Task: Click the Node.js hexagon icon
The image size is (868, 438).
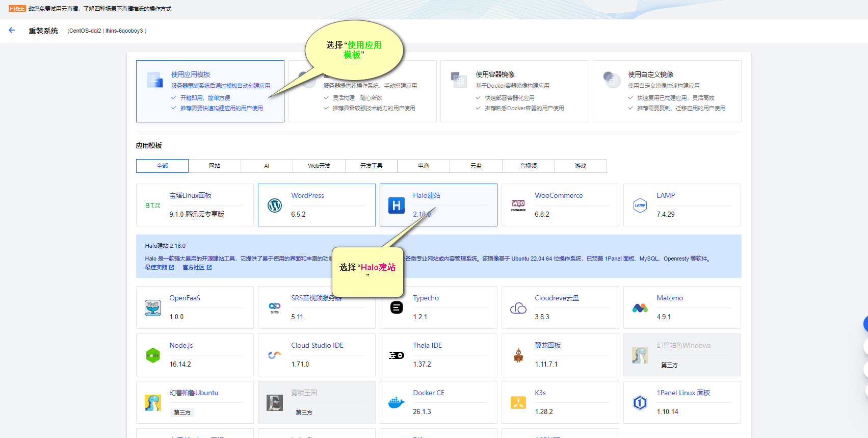Action: point(153,355)
